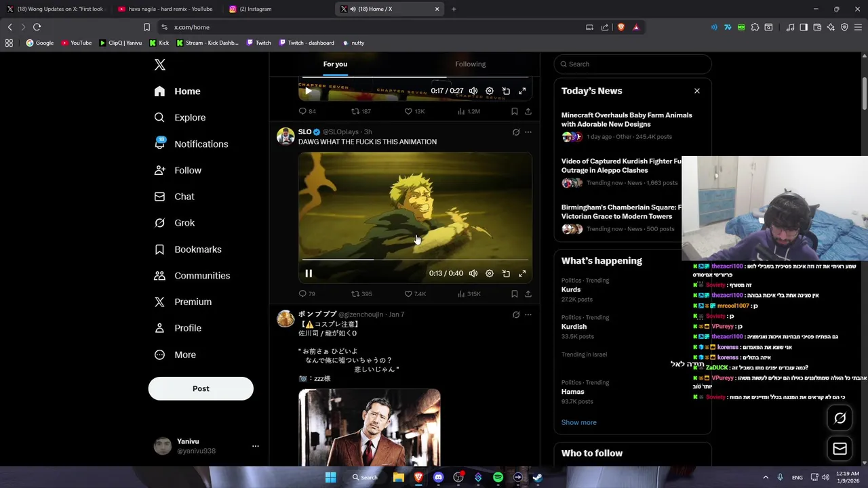Bookmark this page icon in address bar
The height and width of the screenshot is (488, 868).
click(146, 27)
